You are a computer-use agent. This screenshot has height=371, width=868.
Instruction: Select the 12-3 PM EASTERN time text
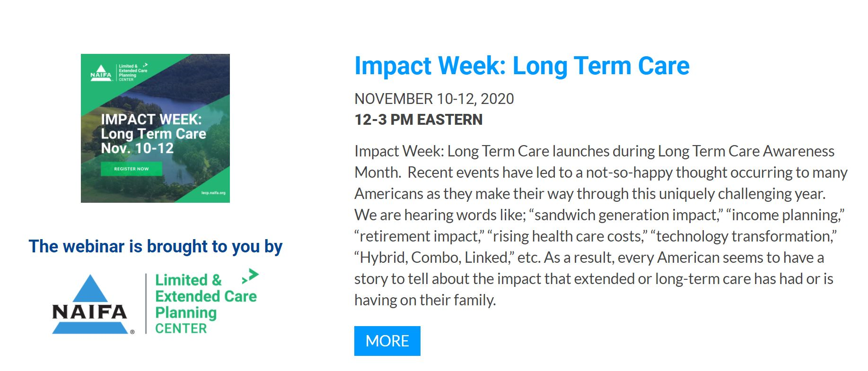click(418, 120)
